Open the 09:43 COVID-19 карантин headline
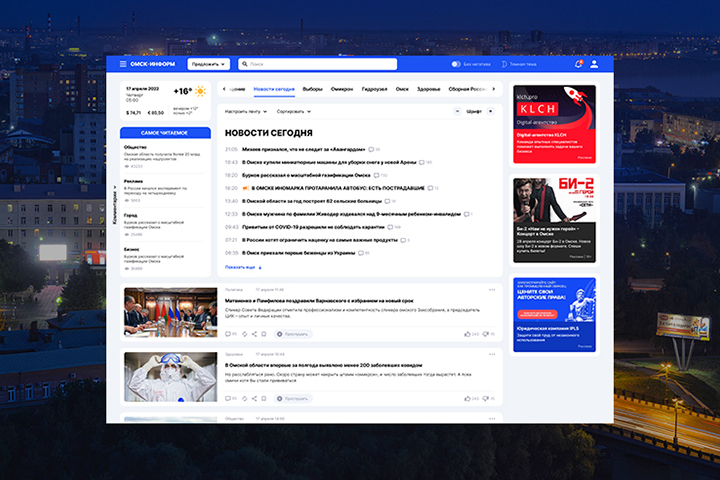Screen dimensions: 720x480 click(x=313, y=227)
